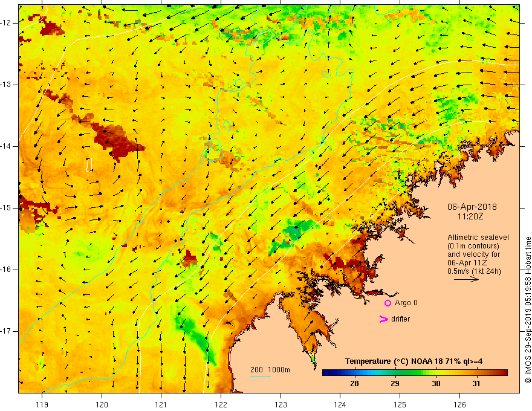Image resolution: width=532 pixels, height=411 pixels.
Task: Click '0.5m/s (1kt 24h)' text
Action: [x=474, y=271]
